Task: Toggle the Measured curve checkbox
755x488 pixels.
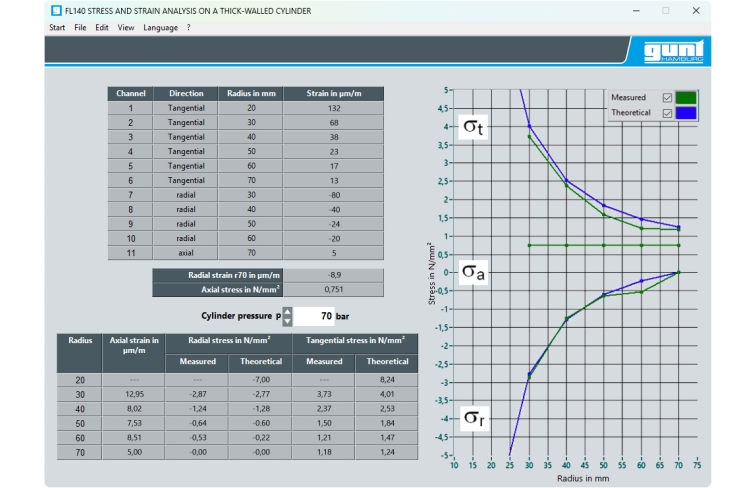Action: click(667, 98)
